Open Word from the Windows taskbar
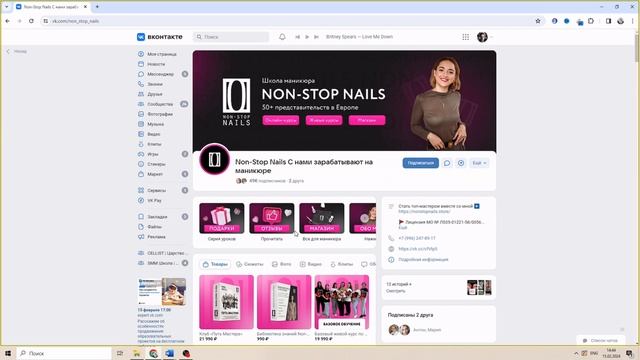 point(169,353)
